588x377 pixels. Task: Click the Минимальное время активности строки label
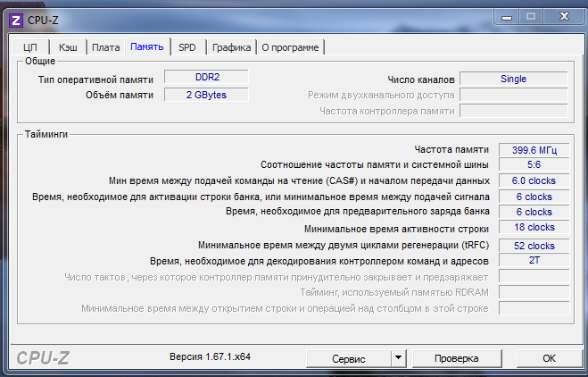(396, 229)
